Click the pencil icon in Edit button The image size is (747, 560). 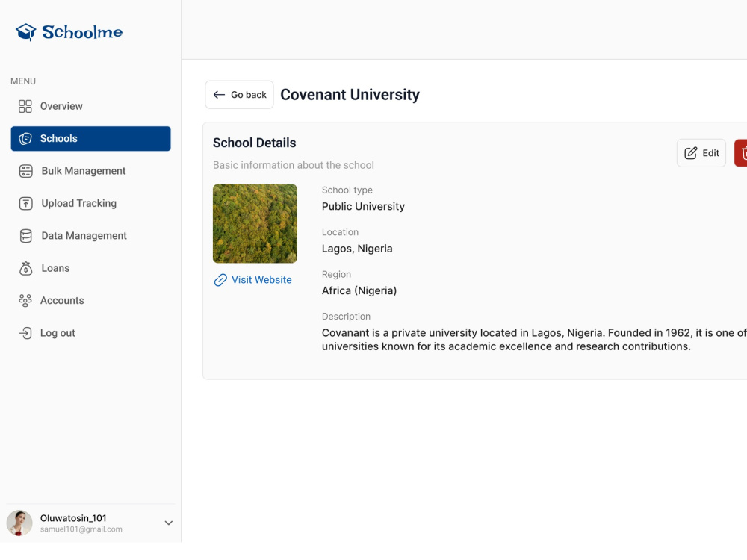[690, 153]
